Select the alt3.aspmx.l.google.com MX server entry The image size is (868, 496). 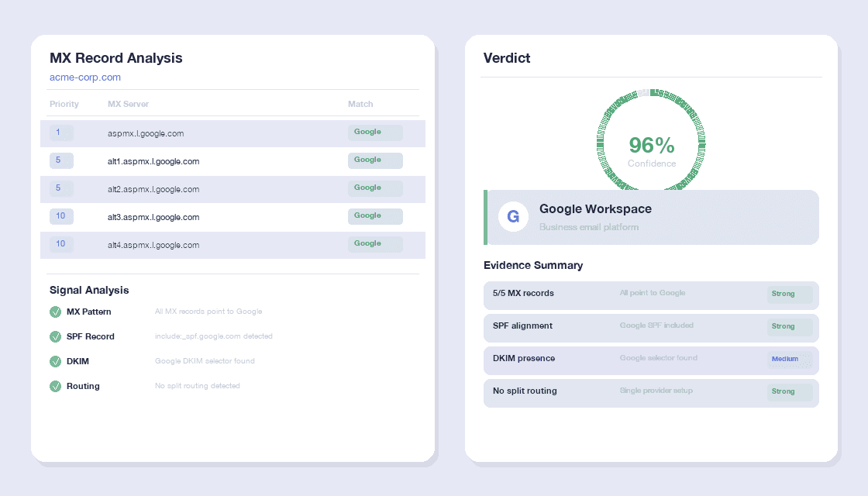153,217
